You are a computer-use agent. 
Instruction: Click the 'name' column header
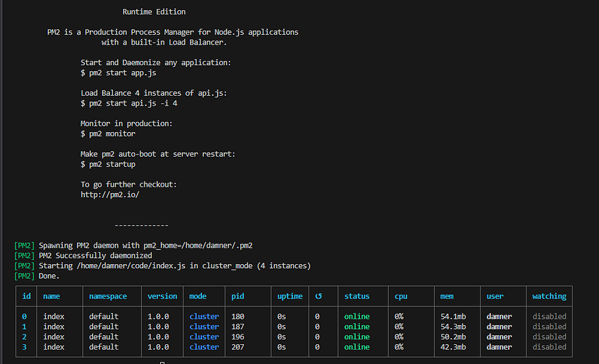tap(51, 296)
